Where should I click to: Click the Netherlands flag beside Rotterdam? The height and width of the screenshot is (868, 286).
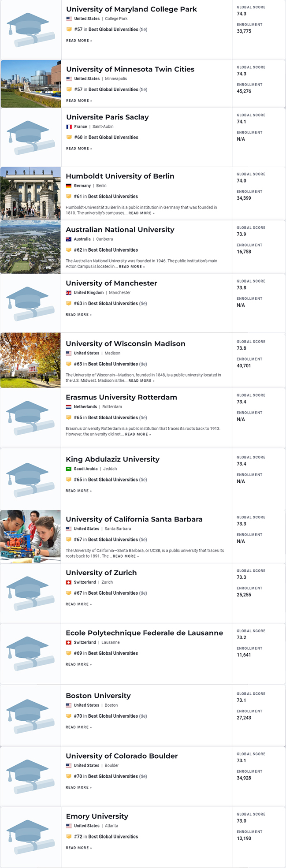[x=69, y=407]
